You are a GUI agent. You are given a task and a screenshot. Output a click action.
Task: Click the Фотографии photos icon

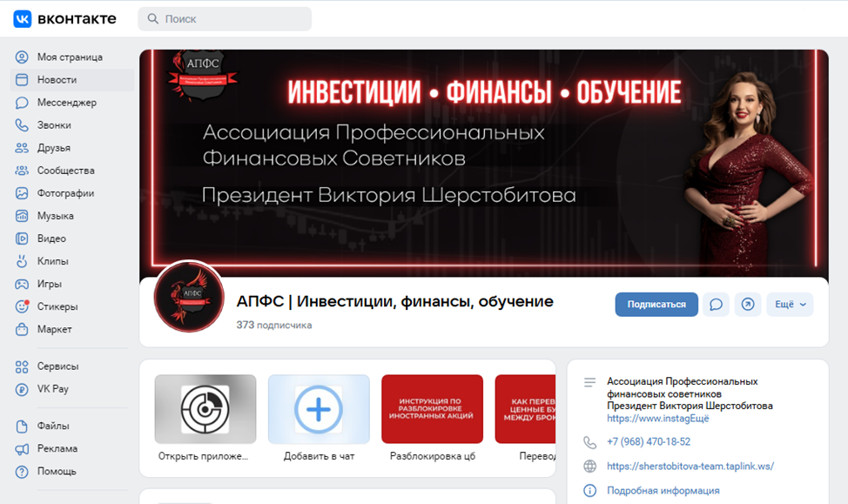(22, 193)
